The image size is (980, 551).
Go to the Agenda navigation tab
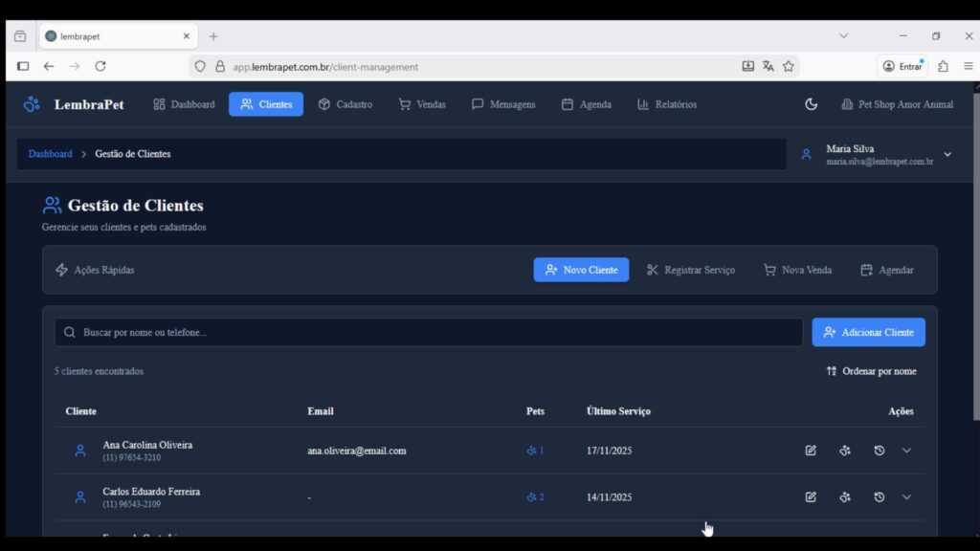click(x=586, y=104)
